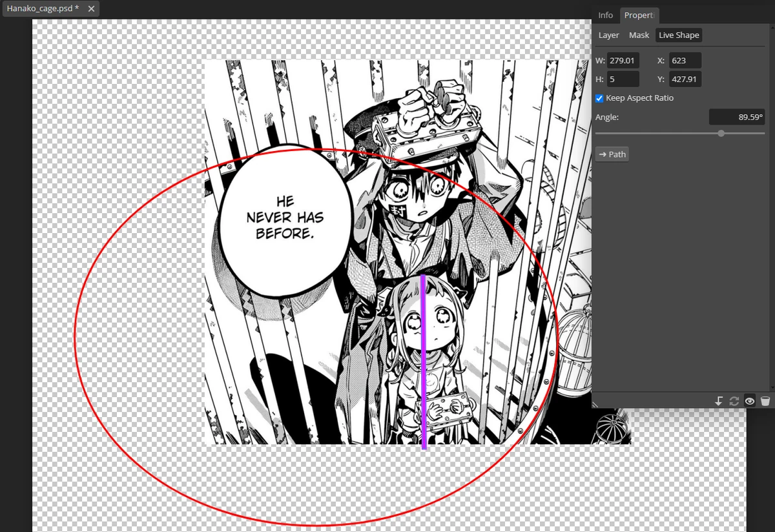
Task: Edit the H height value field
Action: 621,79
